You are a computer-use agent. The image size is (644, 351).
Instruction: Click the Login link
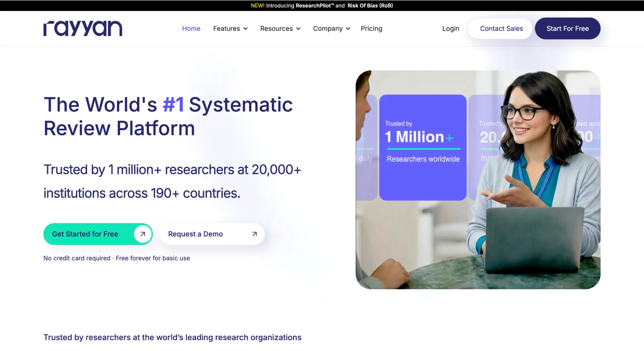pyautogui.click(x=451, y=28)
